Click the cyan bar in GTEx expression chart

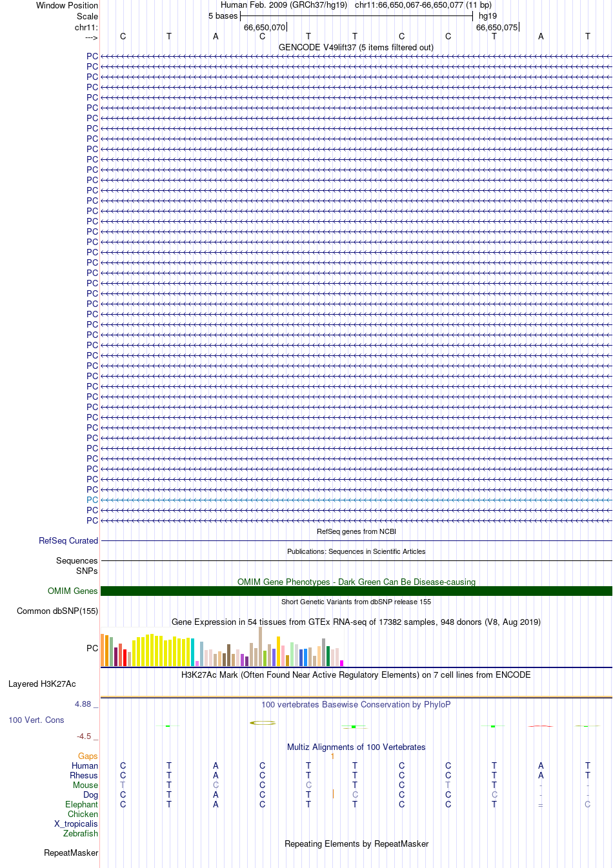[x=193, y=652]
